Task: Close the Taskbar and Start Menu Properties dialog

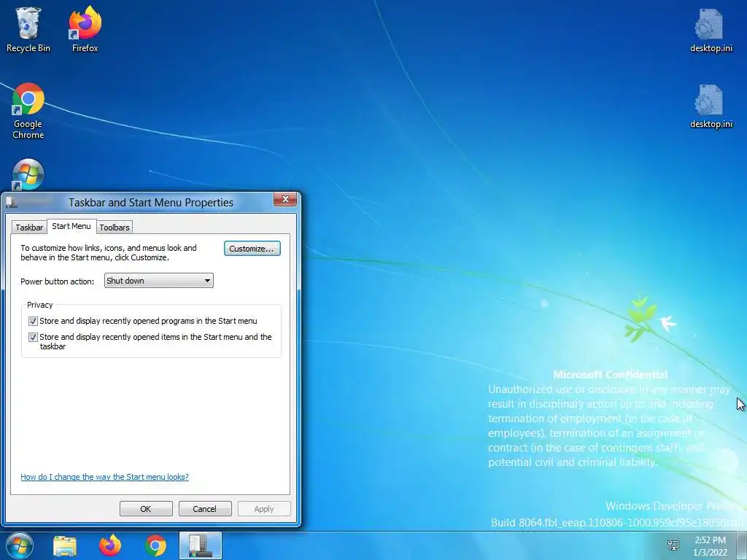Action: click(285, 199)
